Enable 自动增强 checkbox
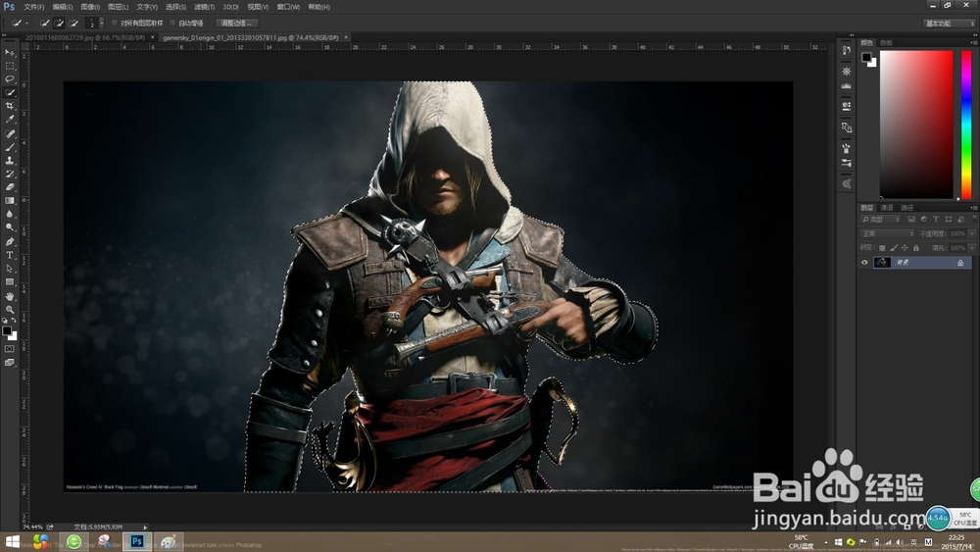 tap(172, 24)
